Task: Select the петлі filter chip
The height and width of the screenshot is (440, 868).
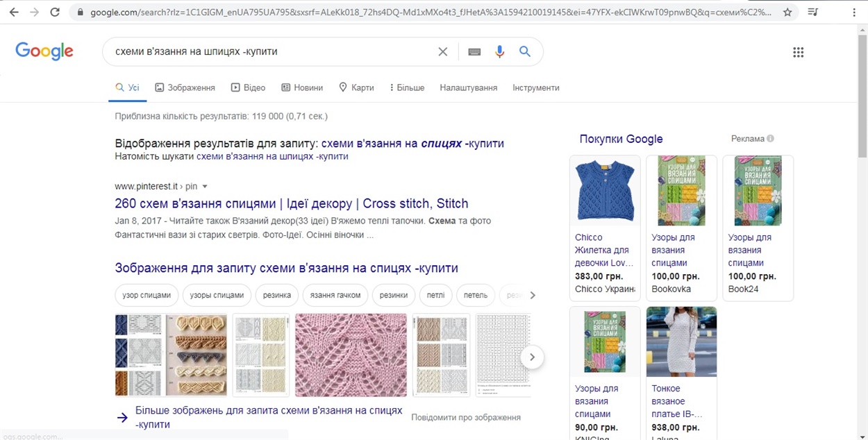Action: tap(435, 295)
